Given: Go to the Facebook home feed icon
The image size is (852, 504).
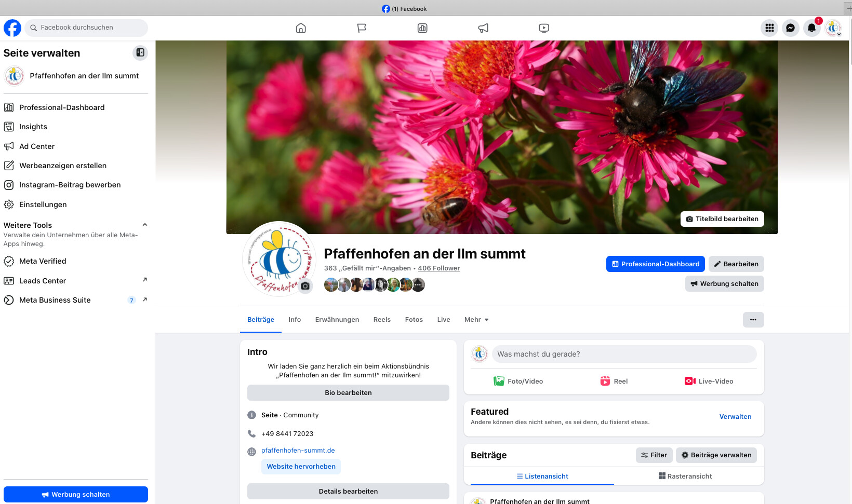Looking at the screenshot, I should click(301, 28).
